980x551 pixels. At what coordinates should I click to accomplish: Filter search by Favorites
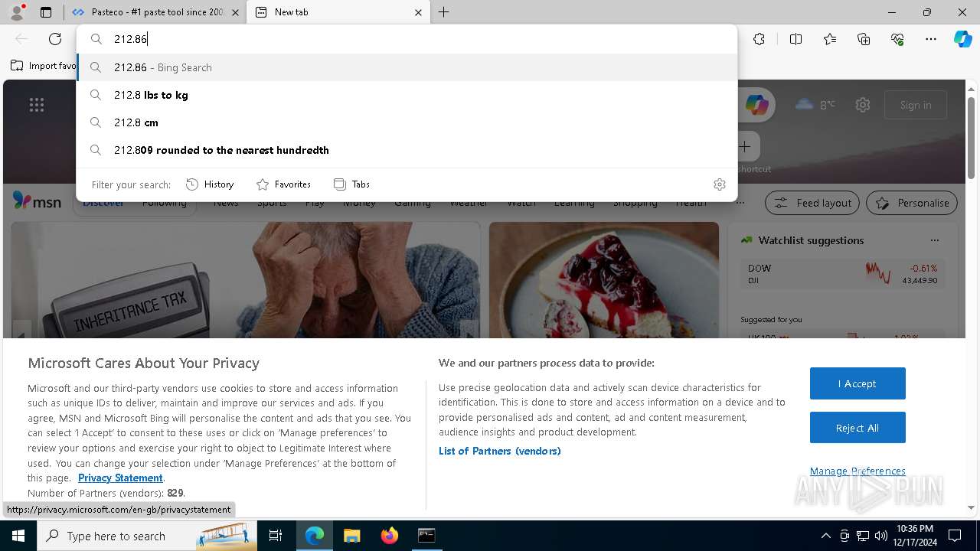283,184
